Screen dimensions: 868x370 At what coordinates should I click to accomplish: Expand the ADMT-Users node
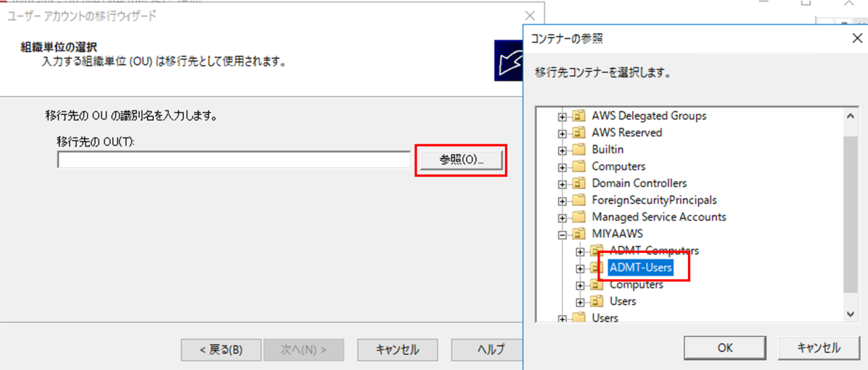[580, 268]
